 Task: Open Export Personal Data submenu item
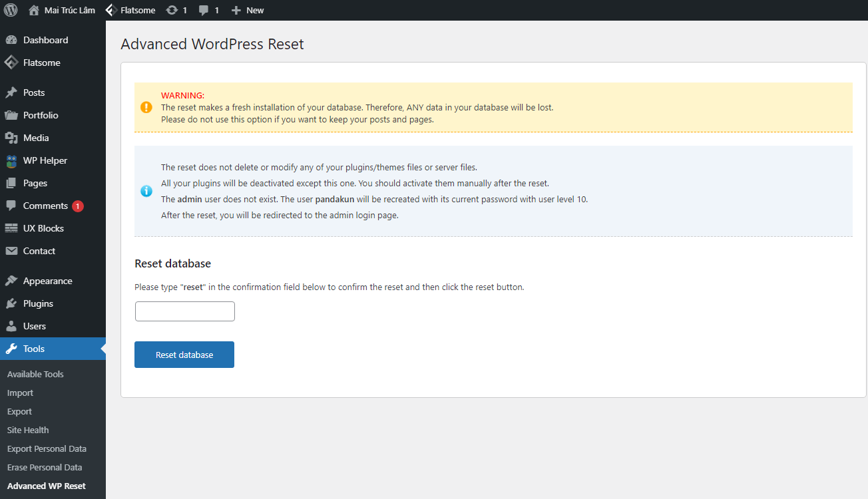coord(47,448)
